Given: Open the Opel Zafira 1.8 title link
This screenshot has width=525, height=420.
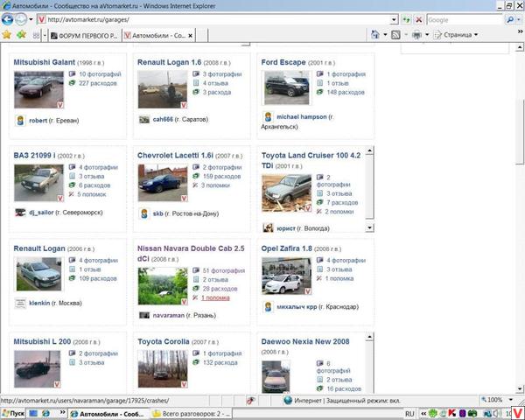Looking at the screenshot, I should pos(286,248).
